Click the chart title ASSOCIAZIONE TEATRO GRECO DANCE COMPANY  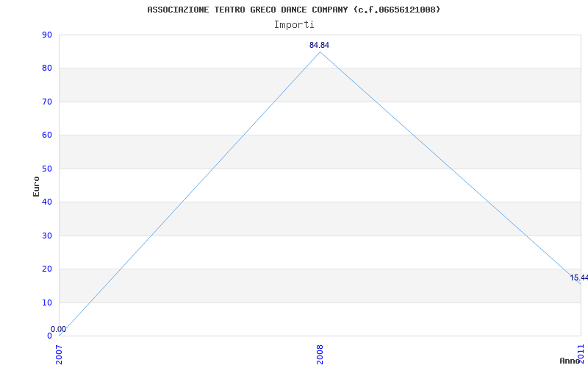(293, 10)
